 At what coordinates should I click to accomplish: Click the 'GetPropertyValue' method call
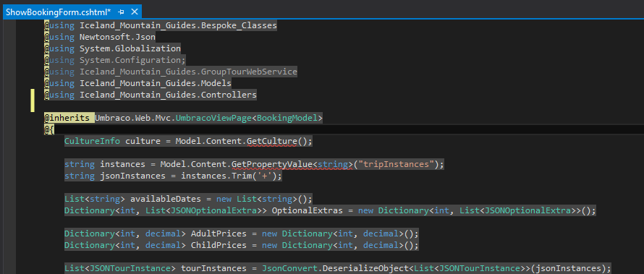[272, 165]
